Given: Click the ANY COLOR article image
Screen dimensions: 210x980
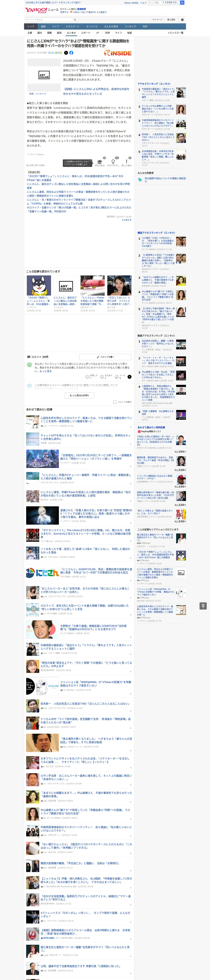Looking at the screenshot, I should point(44,75).
